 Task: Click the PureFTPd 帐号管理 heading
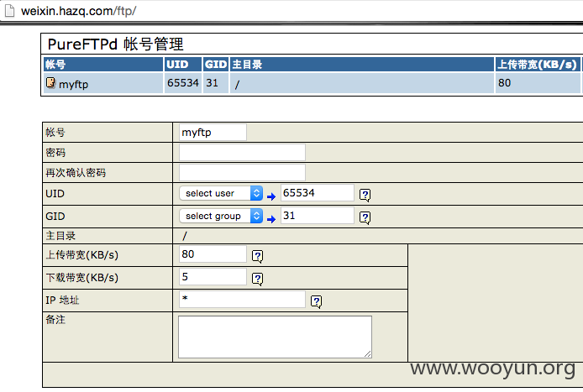pos(116,44)
